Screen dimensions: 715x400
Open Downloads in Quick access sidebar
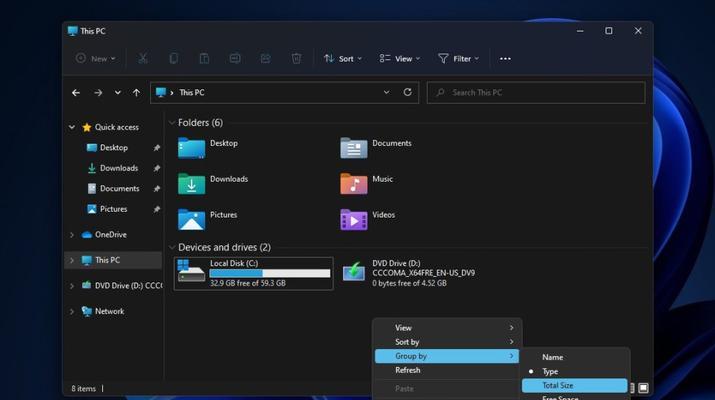[x=119, y=168]
